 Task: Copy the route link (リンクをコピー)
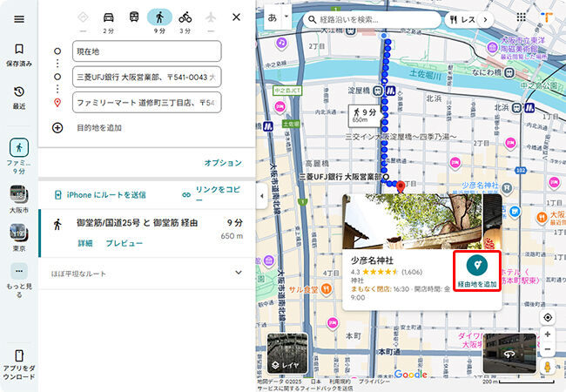(212, 194)
